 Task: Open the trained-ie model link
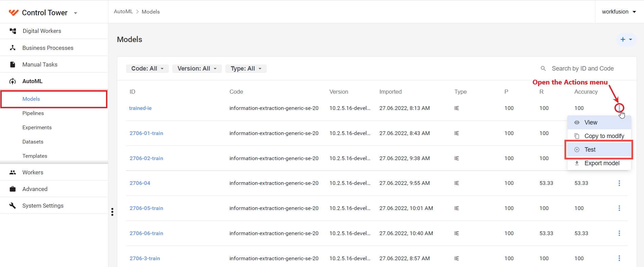click(140, 108)
